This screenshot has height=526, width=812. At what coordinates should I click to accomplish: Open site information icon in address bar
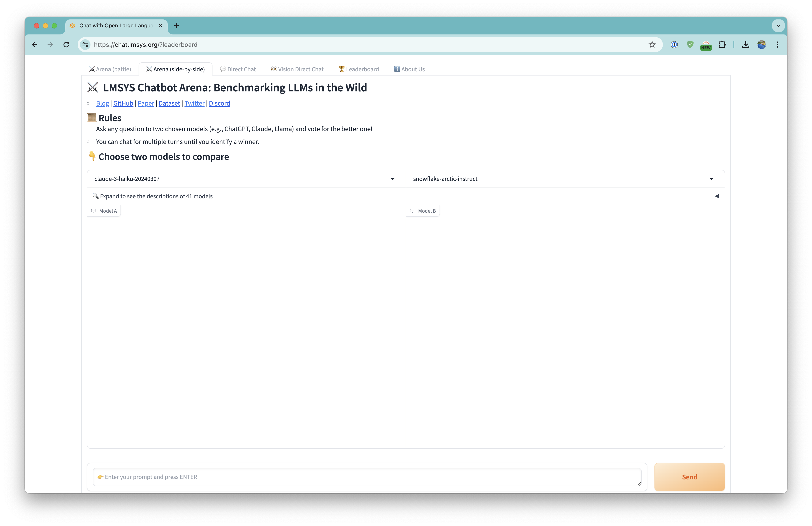[x=85, y=45]
